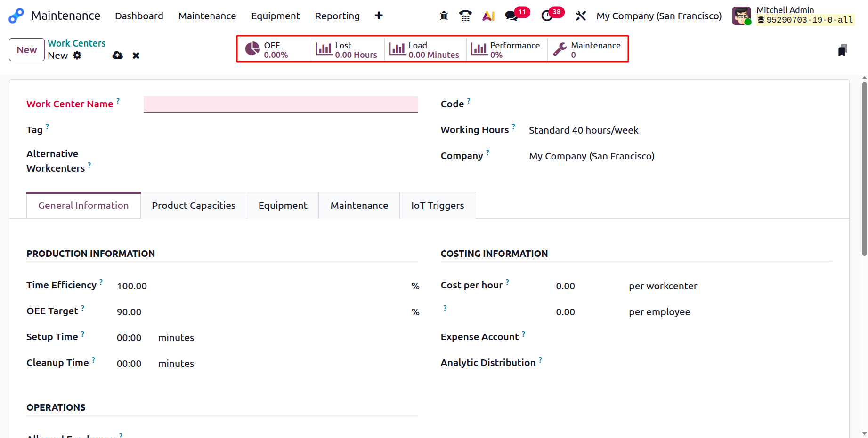Open the gear actions menu
The image size is (868, 438).
click(78, 55)
